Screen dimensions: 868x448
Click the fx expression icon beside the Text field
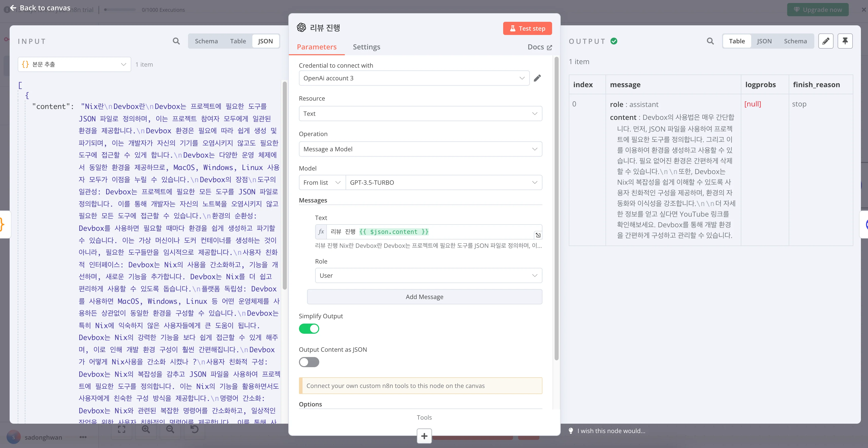click(x=321, y=232)
